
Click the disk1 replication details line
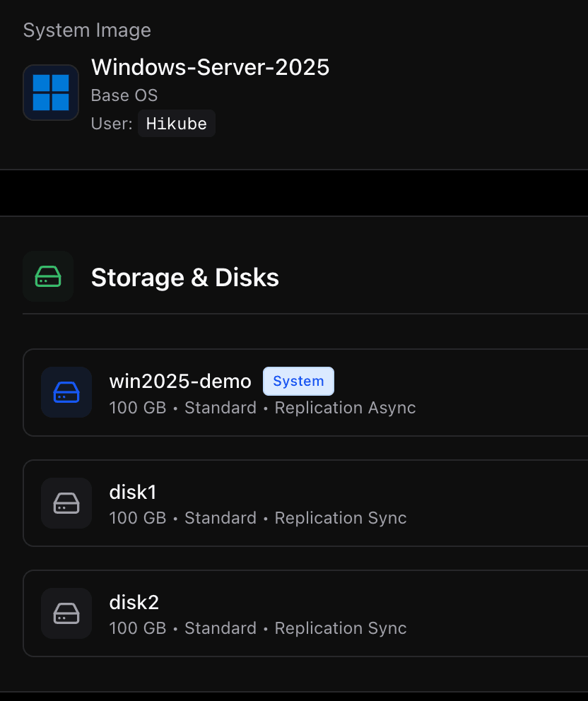(258, 518)
